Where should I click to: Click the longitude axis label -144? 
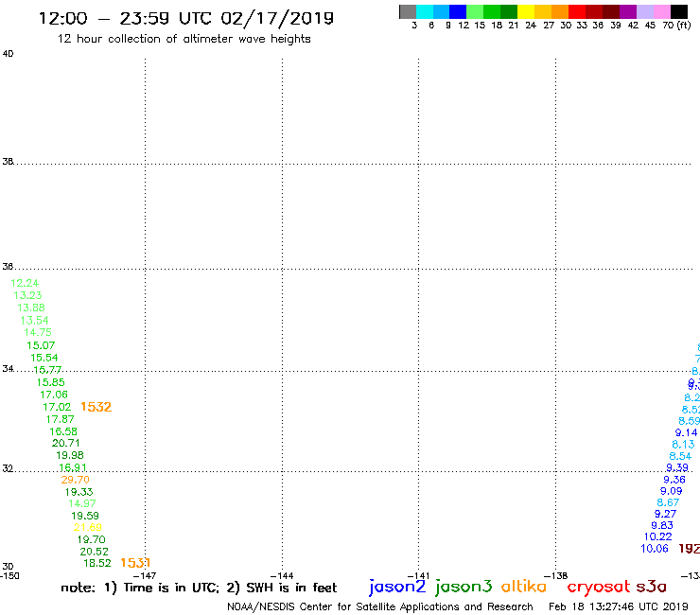[282, 575]
